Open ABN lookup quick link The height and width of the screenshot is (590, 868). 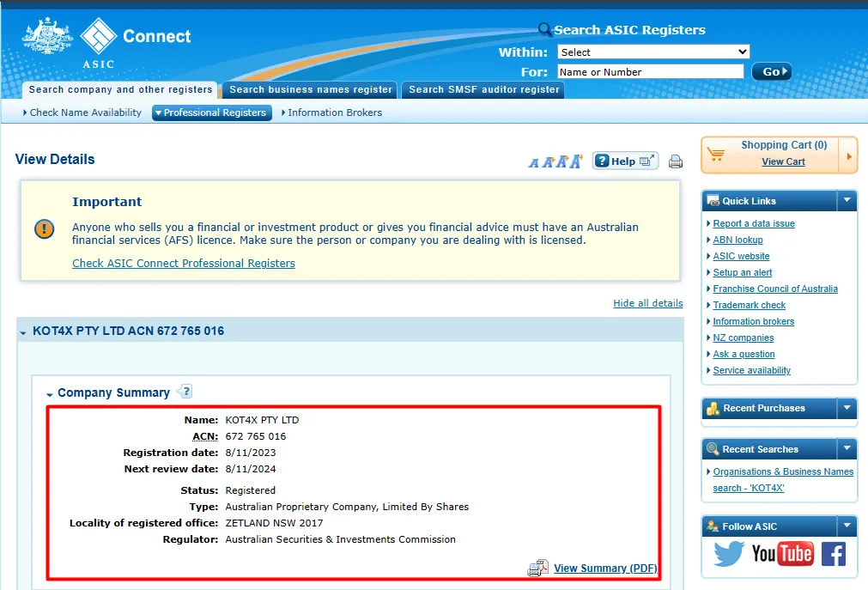[x=737, y=240]
